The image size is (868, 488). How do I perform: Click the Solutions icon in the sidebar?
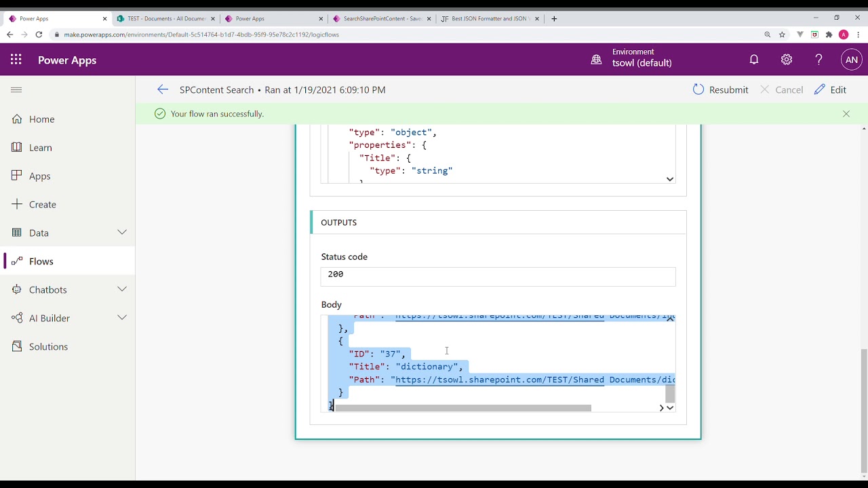click(x=18, y=347)
